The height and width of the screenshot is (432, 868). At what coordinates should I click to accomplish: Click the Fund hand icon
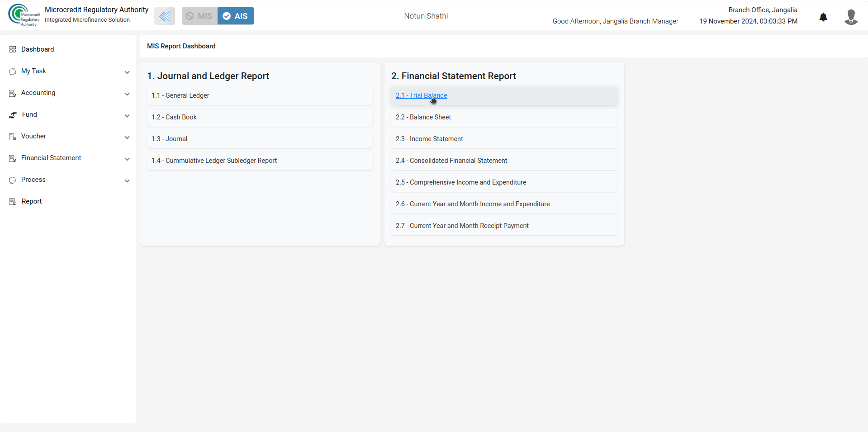click(x=13, y=115)
